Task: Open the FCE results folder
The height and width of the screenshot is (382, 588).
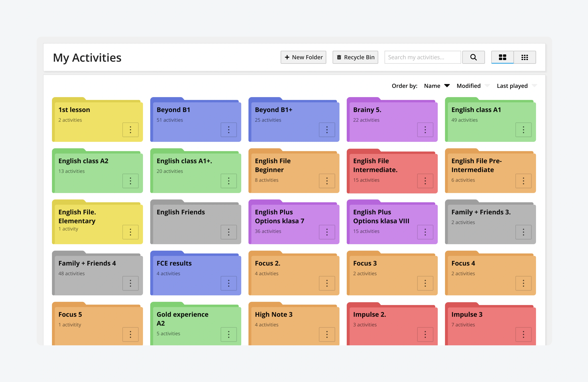Action: (196, 273)
